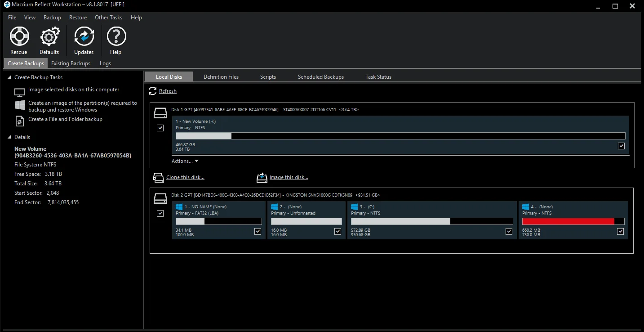Collapse the Create Backup Tasks section

[x=9, y=77]
